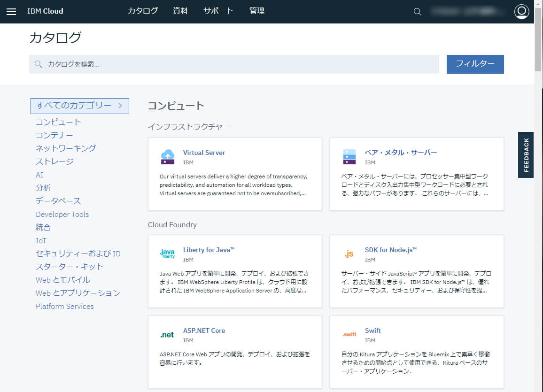Go to IBM Cloud home logo

[46, 11]
